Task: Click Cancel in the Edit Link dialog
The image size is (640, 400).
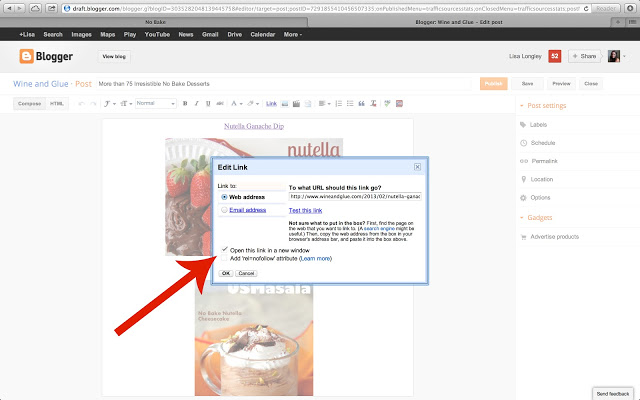Action: point(246,273)
